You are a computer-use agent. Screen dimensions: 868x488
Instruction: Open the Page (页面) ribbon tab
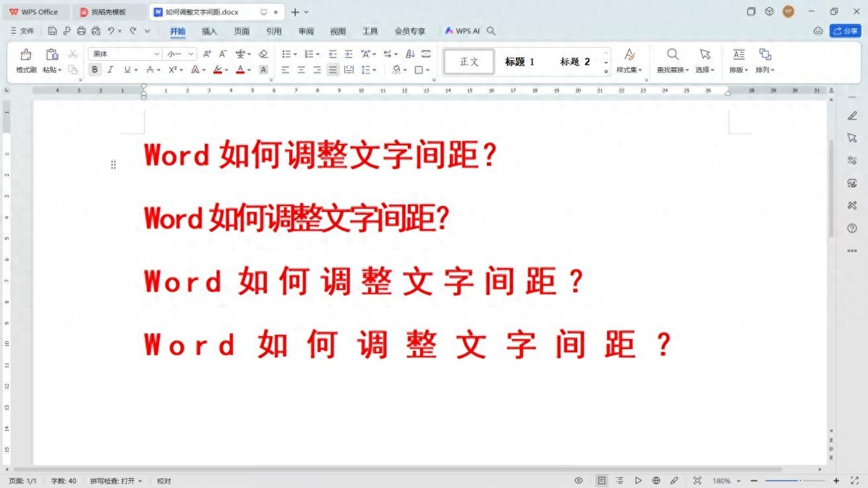pos(242,31)
